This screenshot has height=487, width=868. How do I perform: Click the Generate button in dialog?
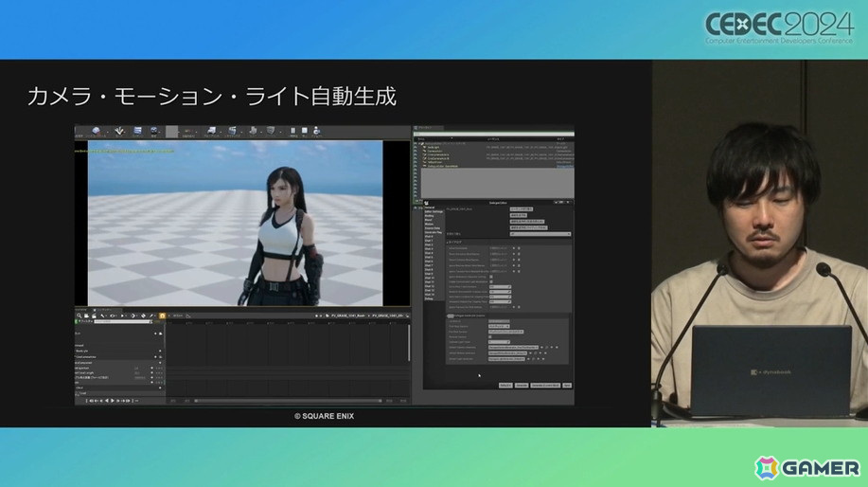[522, 385]
